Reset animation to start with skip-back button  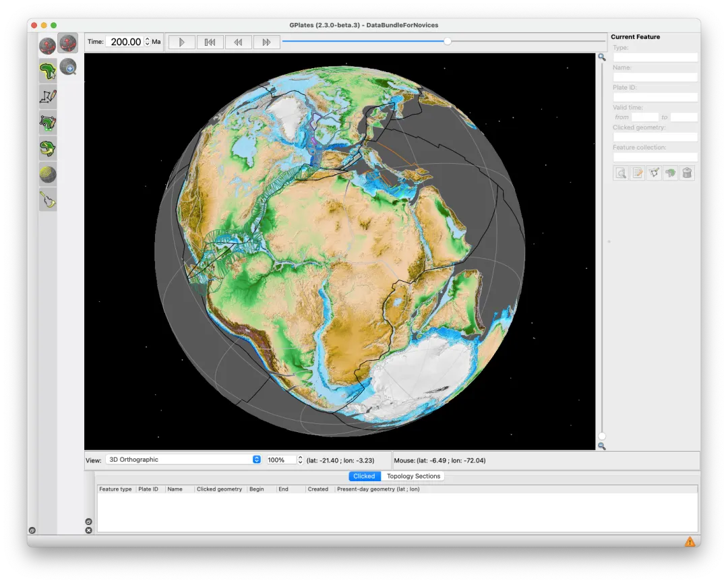point(210,42)
